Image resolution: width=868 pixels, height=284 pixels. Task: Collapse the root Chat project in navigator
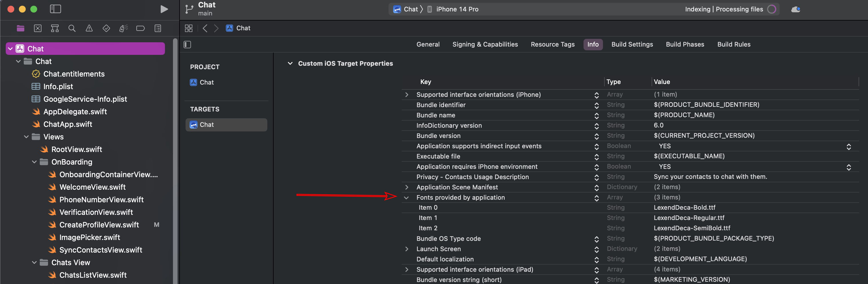pyautogui.click(x=11, y=49)
